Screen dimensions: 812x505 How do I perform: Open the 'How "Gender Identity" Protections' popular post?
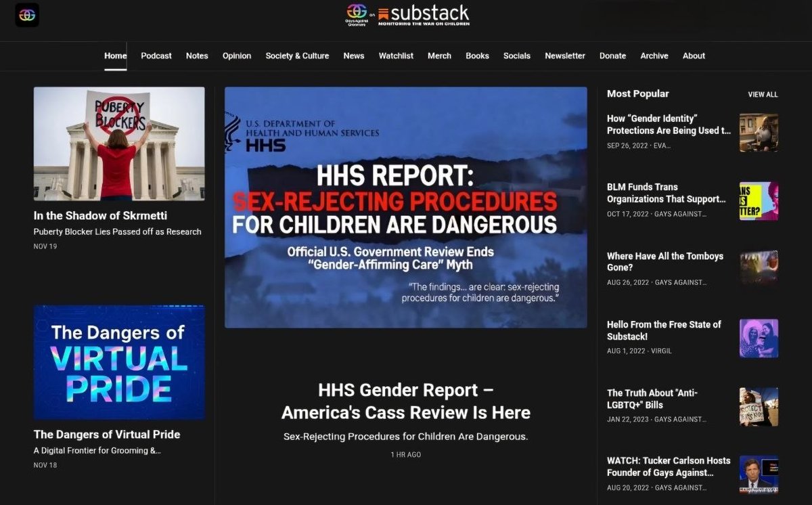point(669,125)
